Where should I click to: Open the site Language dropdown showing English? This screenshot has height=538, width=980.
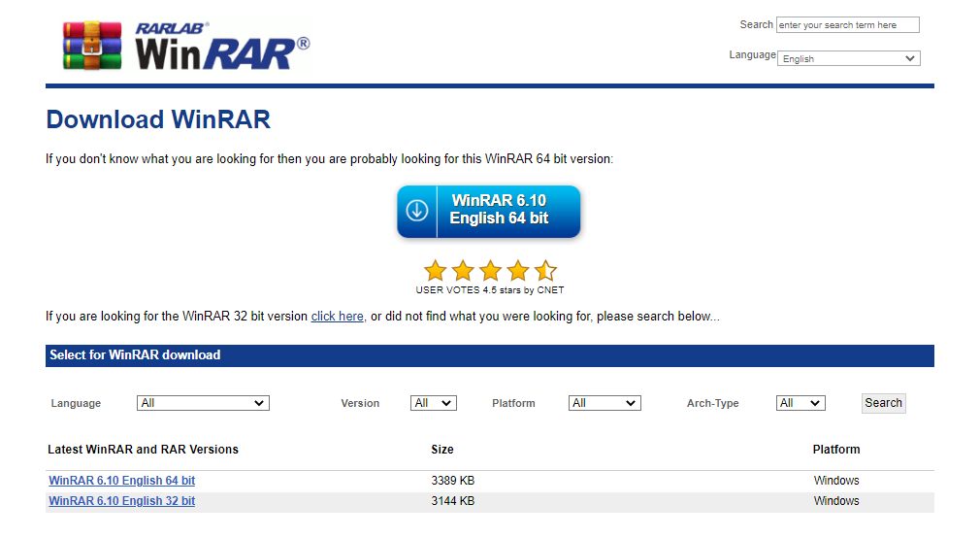(849, 58)
